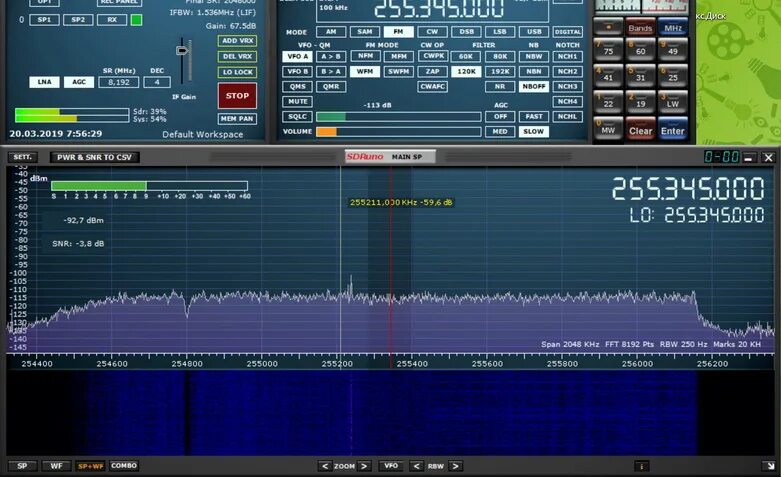The height and width of the screenshot is (477, 781).
Task: Select MFM FM mode
Action: [x=398, y=56]
